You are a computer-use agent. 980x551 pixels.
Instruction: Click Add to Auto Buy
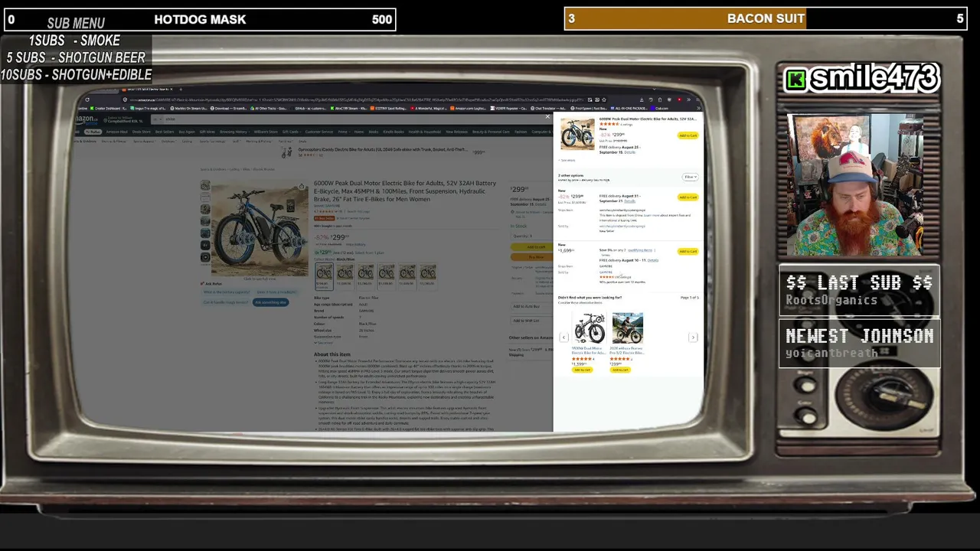pyautogui.click(x=531, y=306)
